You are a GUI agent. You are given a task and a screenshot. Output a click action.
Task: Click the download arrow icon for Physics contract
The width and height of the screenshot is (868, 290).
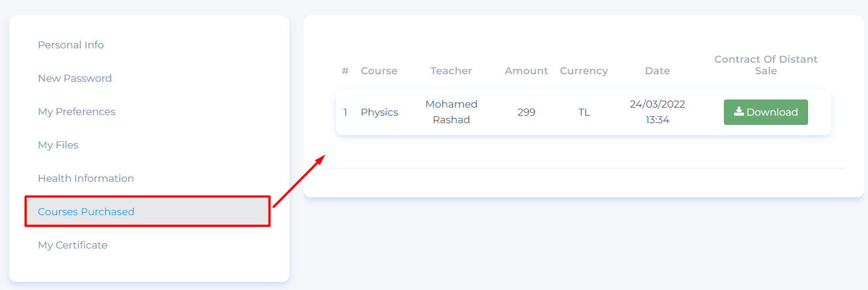738,112
